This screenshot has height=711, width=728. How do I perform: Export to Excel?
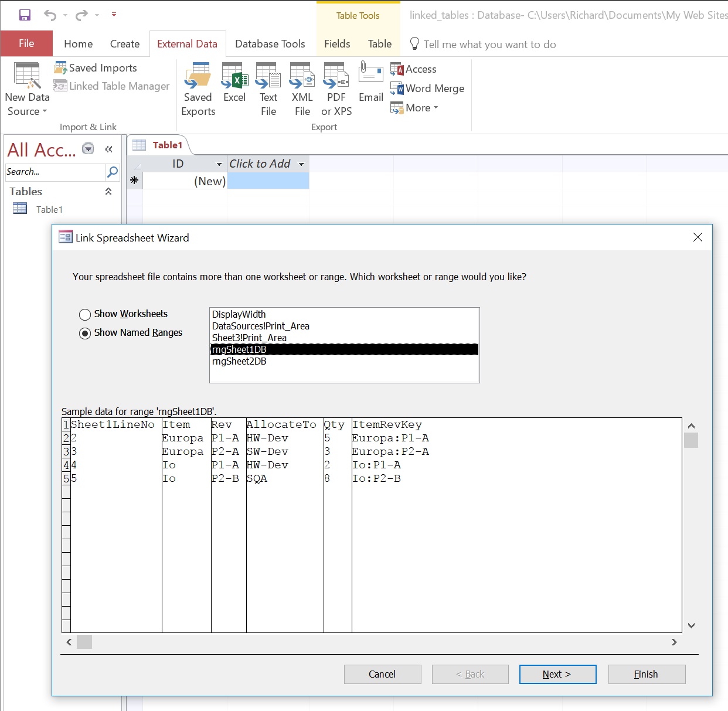coord(234,83)
